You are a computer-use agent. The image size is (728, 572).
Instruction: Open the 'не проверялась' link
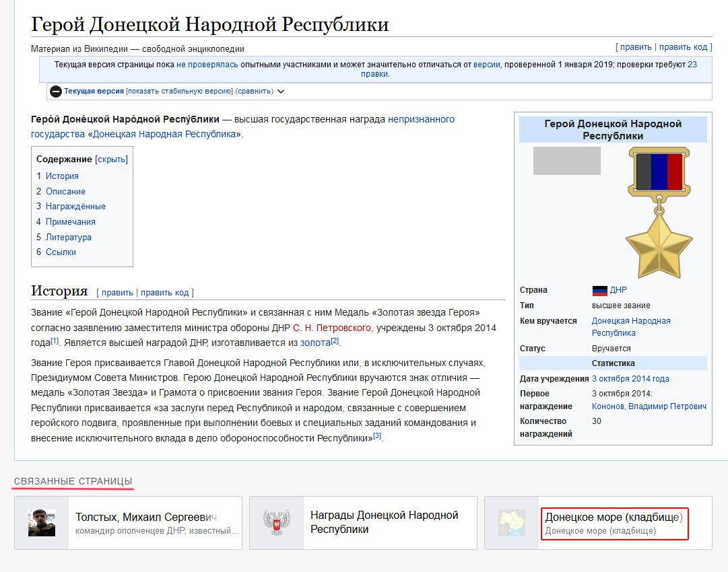207,65
